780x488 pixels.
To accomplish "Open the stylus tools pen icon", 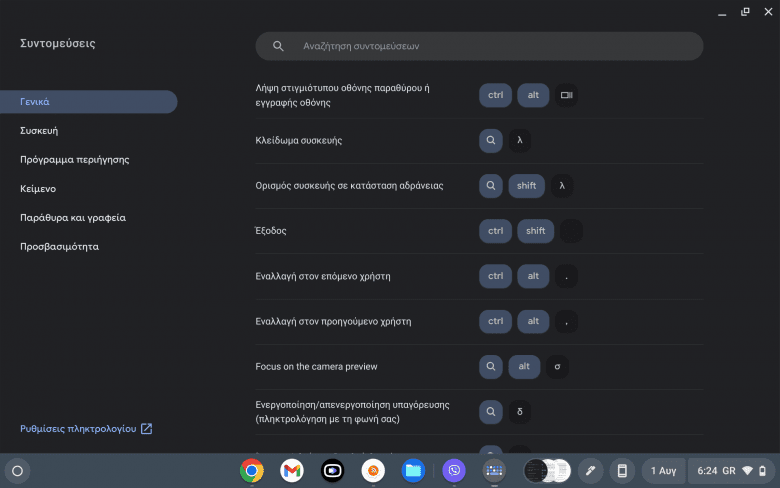I will click(x=590, y=471).
